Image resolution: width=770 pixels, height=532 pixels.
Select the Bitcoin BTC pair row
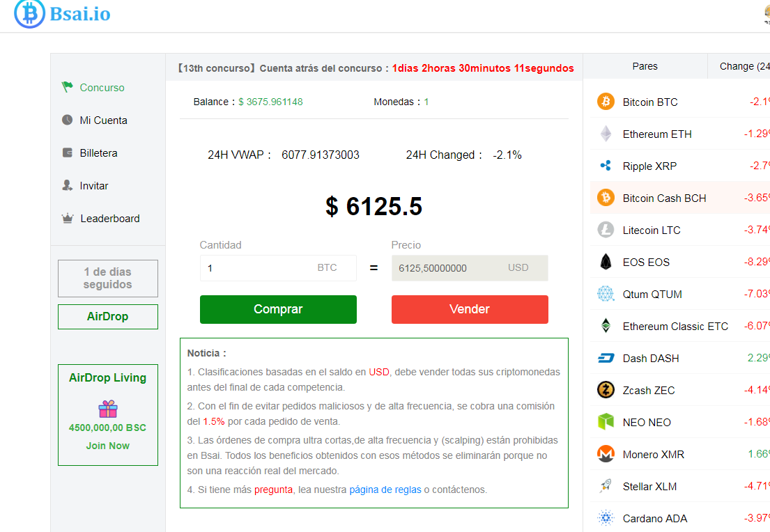coord(679,102)
